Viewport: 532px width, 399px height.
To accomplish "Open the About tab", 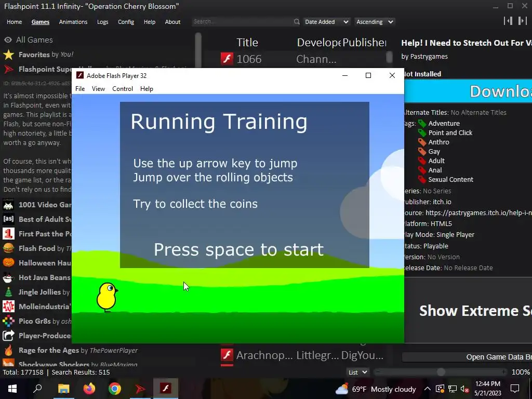I will click(x=172, y=22).
